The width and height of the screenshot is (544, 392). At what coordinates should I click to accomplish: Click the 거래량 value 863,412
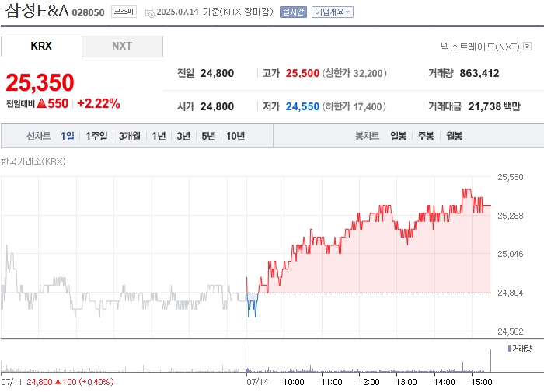[479, 73]
